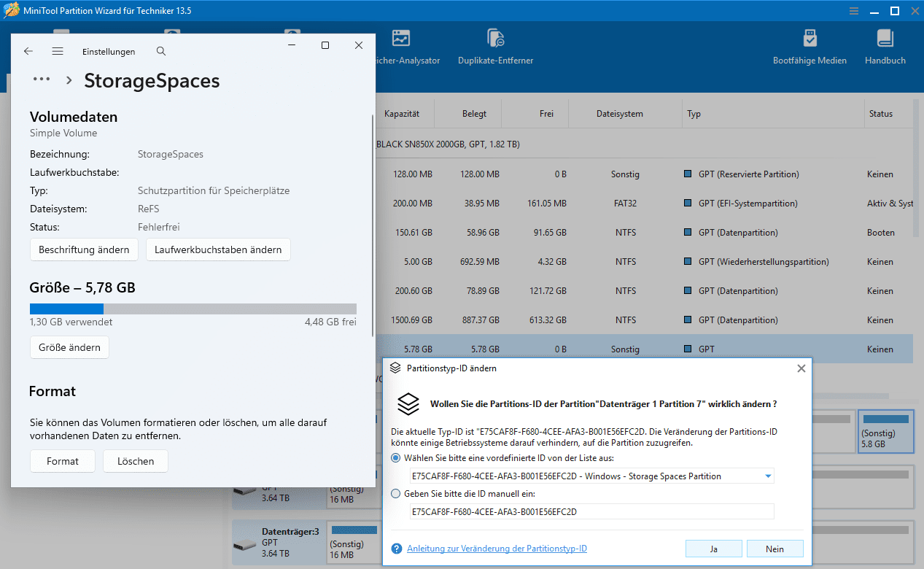Image resolution: width=924 pixels, height=569 pixels.
Task: Open the Handbuch manual icon
Action: coord(885,47)
